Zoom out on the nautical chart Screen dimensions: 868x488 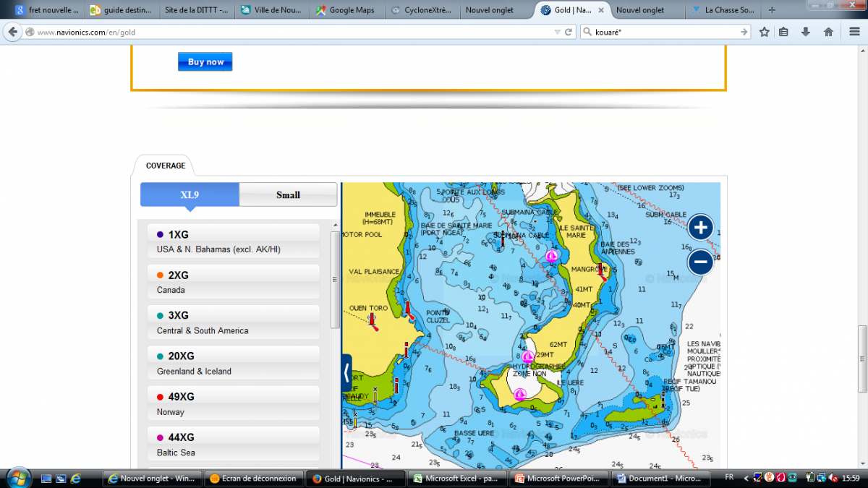700,262
